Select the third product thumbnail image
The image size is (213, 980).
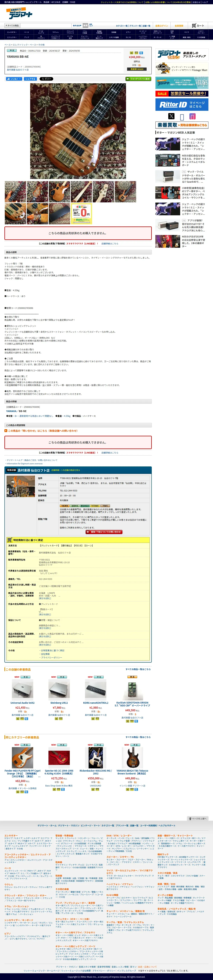click(x=59, y=191)
